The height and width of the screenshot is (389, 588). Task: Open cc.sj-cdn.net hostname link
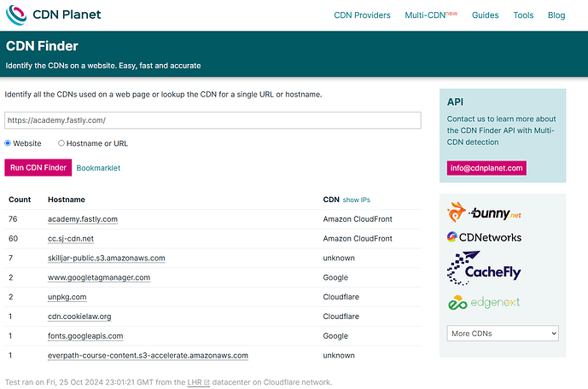(x=71, y=239)
